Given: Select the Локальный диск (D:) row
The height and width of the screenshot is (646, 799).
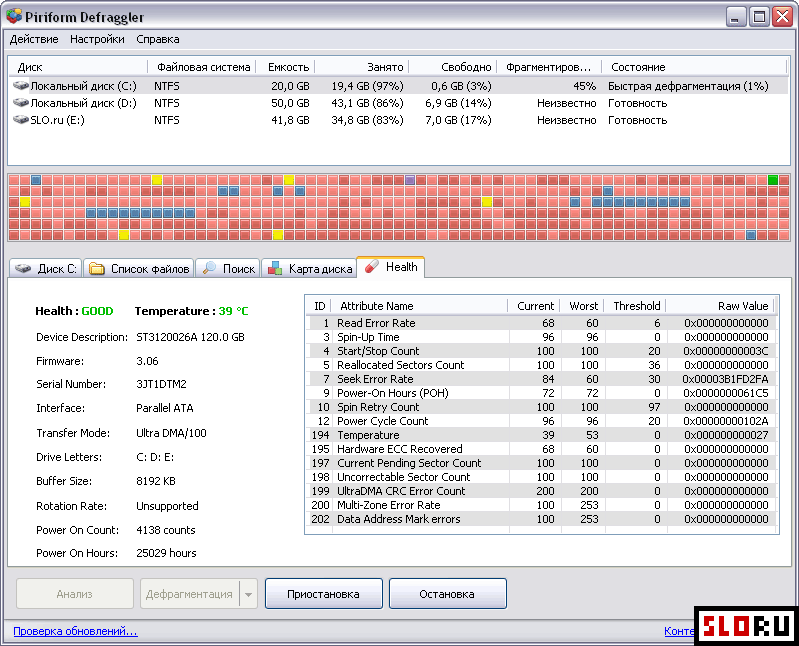Looking at the screenshot, I should (398, 103).
